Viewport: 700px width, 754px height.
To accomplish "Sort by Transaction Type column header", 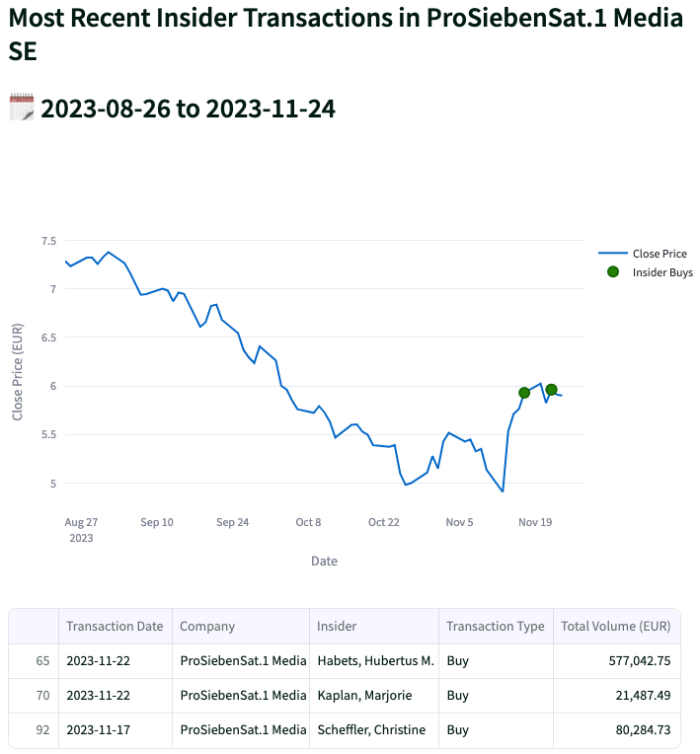I will (x=496, y=626).
